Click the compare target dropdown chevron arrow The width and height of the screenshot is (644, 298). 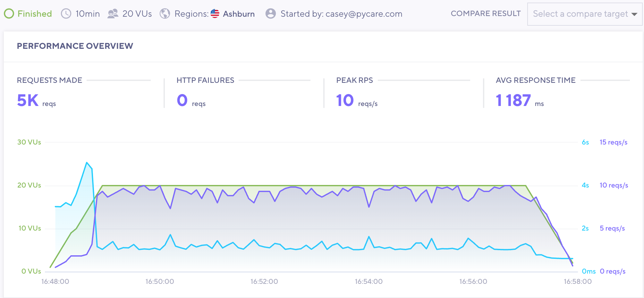pyautogui.click(x=634, y=14)
